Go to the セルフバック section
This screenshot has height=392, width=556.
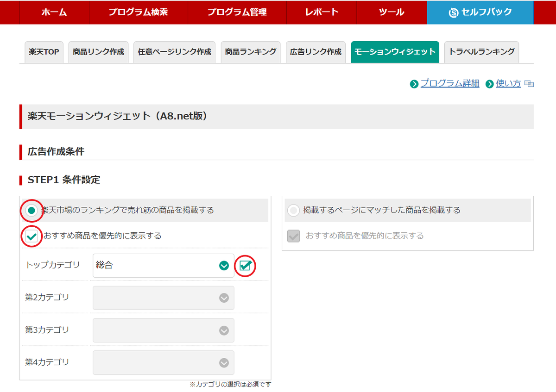[x=480, y=12]
